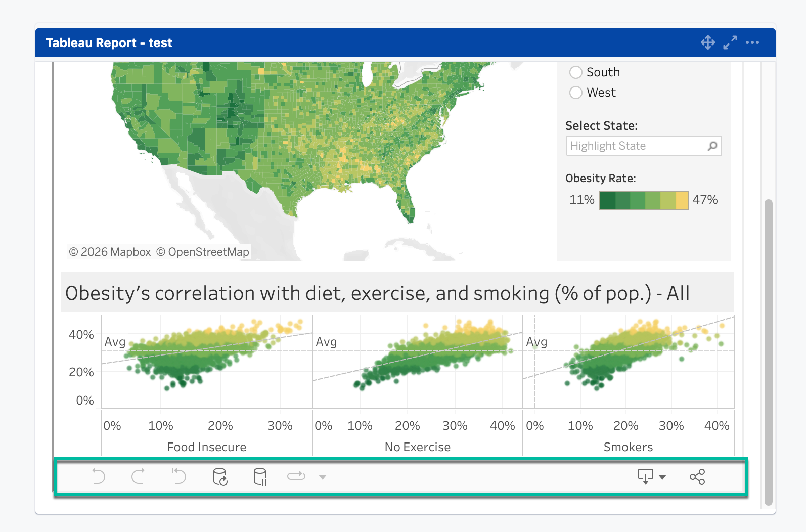
Task: Expand the report widget to fullscreen
Action: pyautogui.click(x=730, y=42)
